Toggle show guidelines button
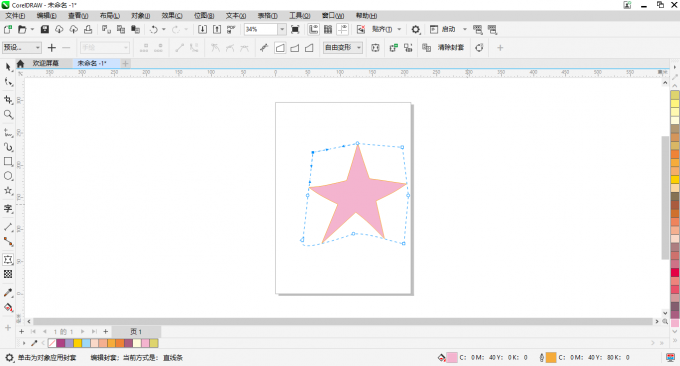Image resolution: width=680 pixels, height=366 pixels. [x=343, y=29]
